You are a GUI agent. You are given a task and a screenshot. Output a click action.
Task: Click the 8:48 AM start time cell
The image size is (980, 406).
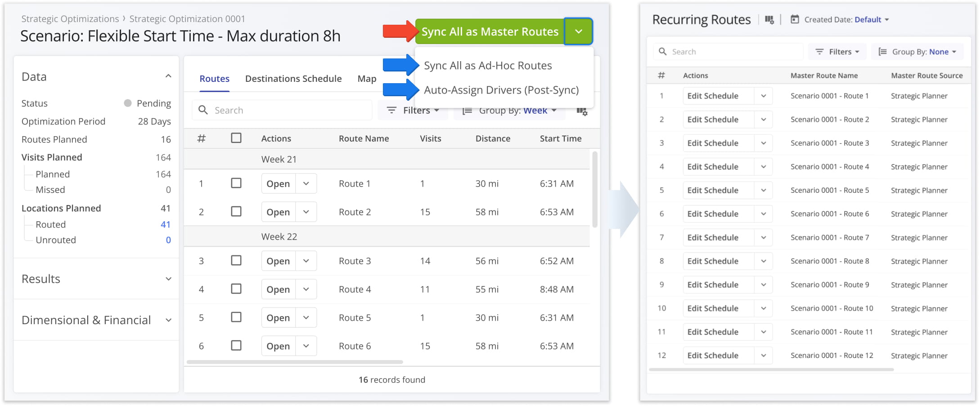click(557, 289)
